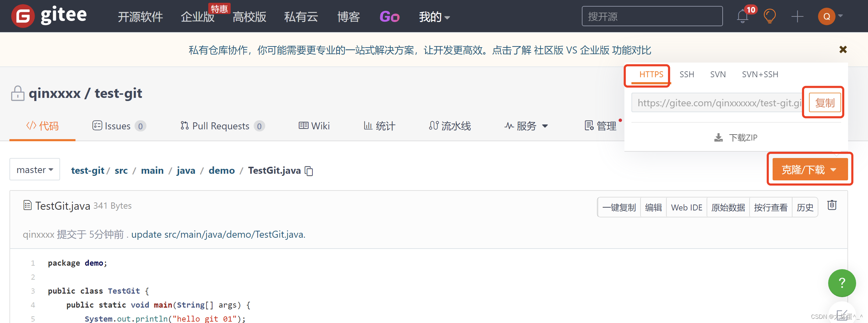Open commit message update src/main/java/demo/TestGit.java
868x323 pixels.
pos(218,234)
